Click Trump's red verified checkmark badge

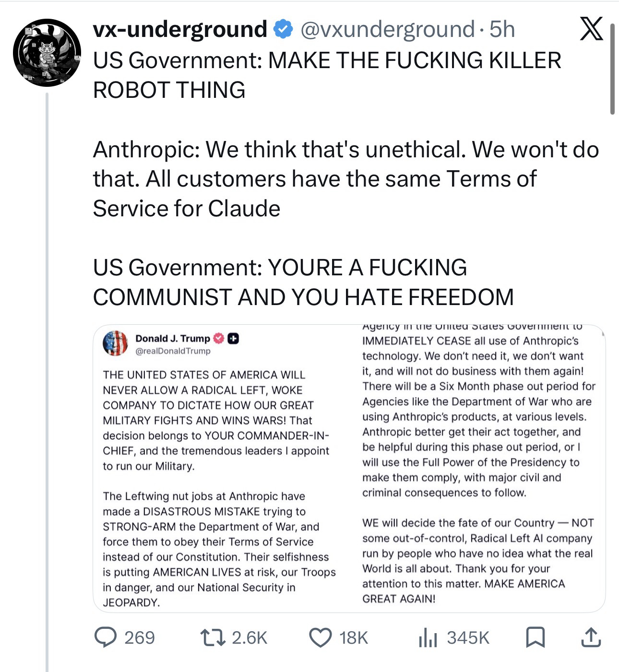[218, 339]
